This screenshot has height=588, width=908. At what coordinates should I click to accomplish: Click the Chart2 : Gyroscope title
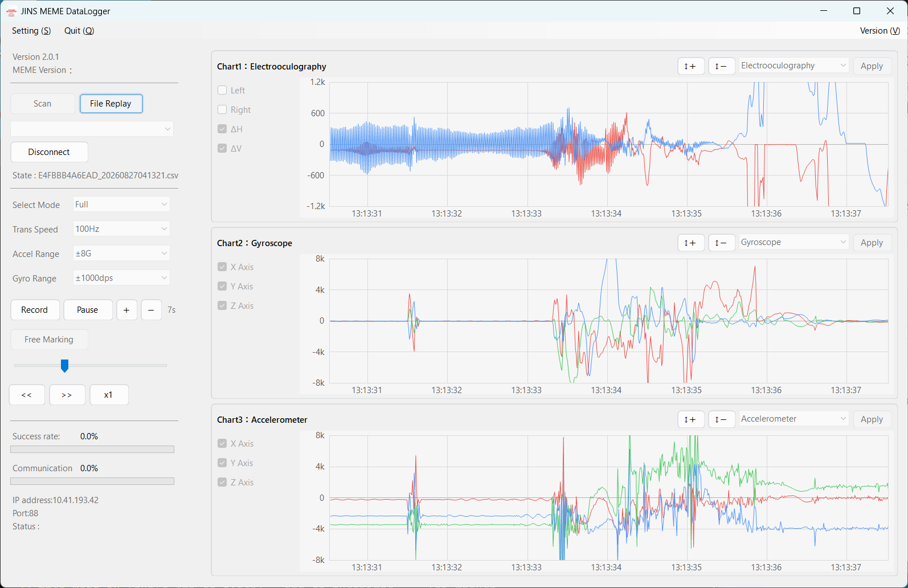click(255, 243)
